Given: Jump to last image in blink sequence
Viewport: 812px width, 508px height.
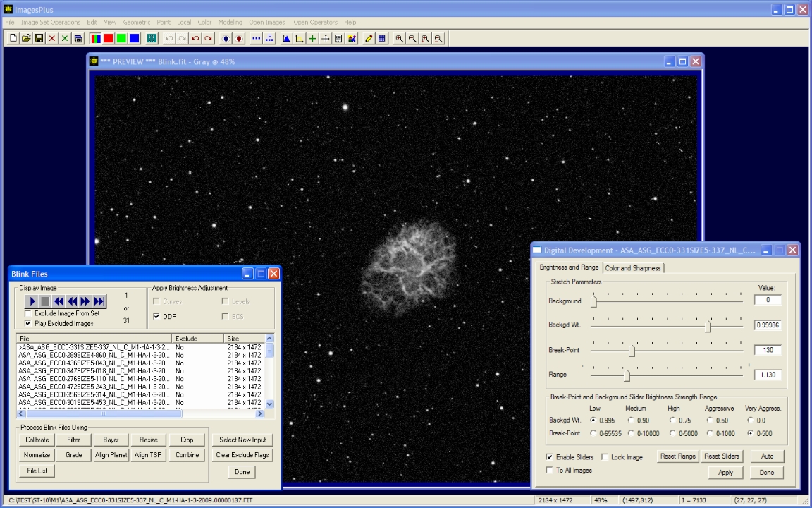Looking at the screenshot, I should (99, 301).
